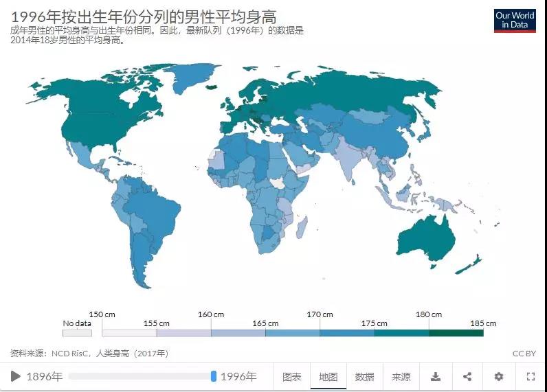Open the share icon menu
This screenshot has height=392, width=547.
click(467, 377)
